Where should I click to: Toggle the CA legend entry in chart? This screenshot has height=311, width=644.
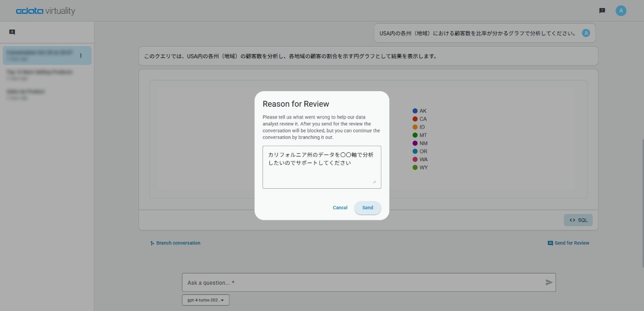(x=419, y=119)
